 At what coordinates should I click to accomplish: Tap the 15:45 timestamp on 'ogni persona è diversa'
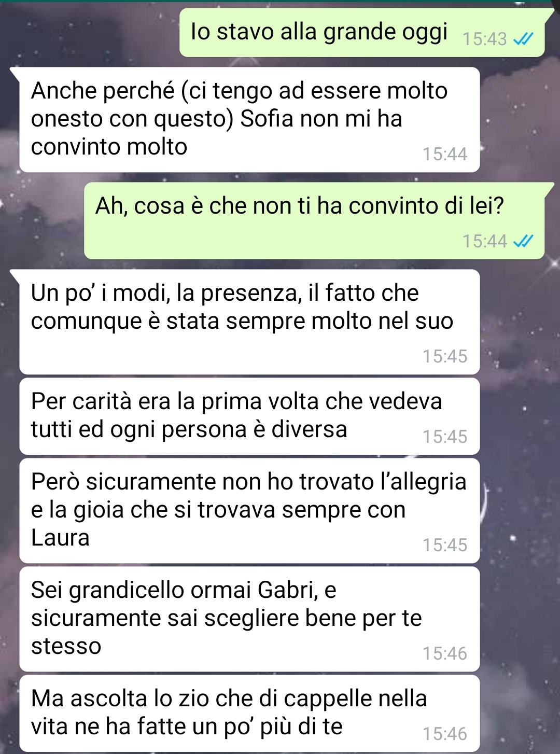coord(445,437)
